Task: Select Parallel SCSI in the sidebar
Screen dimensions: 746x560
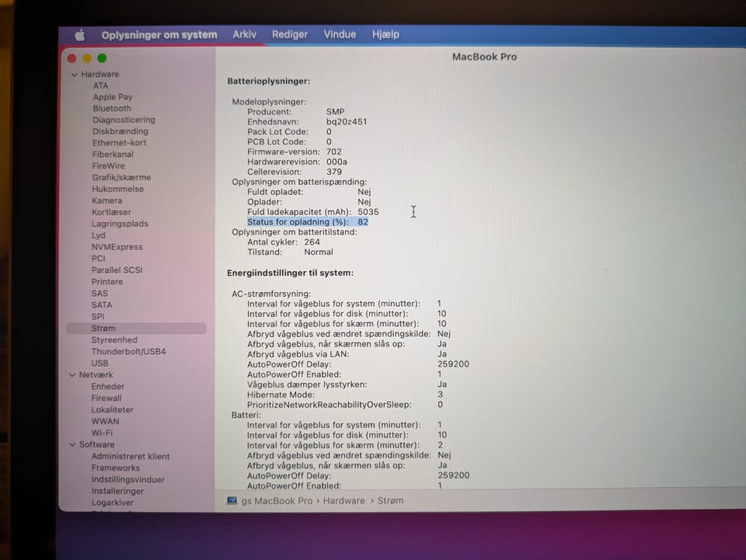Action: (117, 270)
